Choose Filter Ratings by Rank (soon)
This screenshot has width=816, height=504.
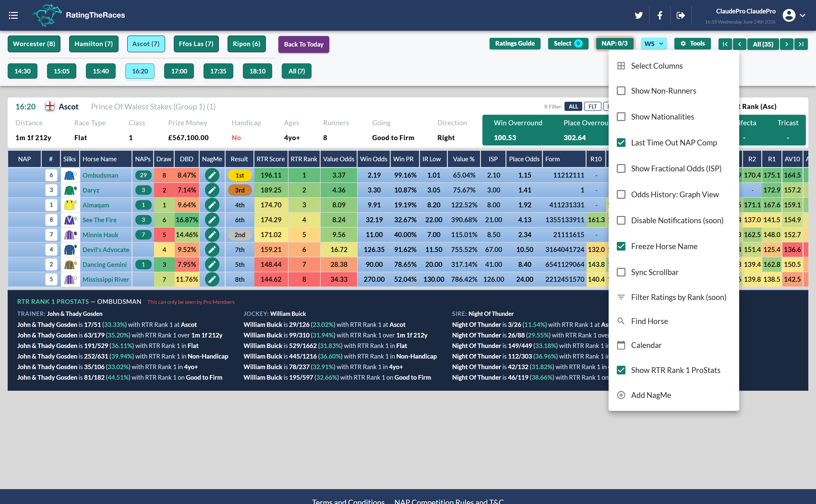[x=674, y=297]
